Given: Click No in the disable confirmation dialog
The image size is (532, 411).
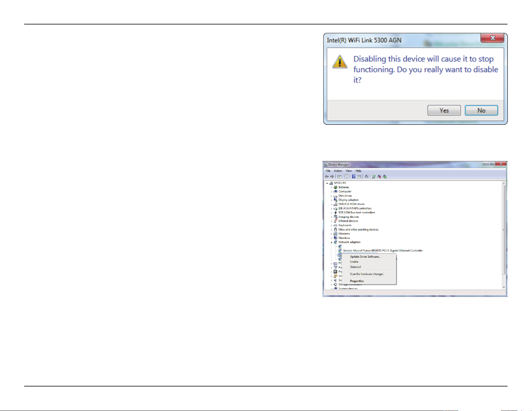Looking at the screenshot, I should pos(481,110).
